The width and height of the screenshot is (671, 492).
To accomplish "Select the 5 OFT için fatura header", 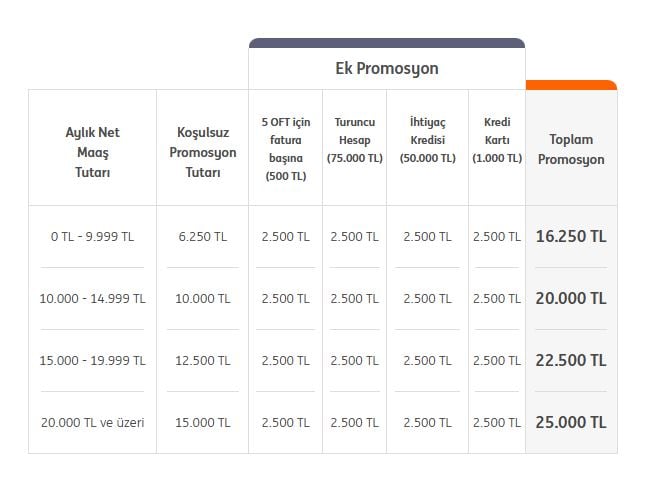I will [286, 149].
